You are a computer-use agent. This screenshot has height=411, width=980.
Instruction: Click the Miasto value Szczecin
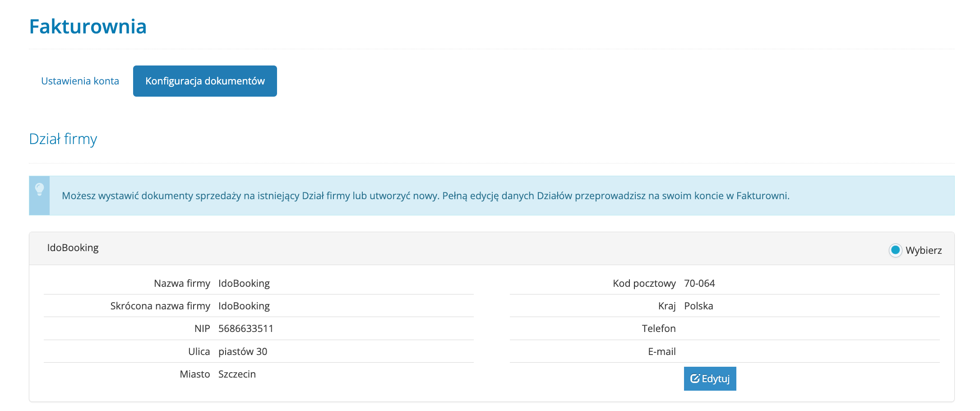coord(237,374)
